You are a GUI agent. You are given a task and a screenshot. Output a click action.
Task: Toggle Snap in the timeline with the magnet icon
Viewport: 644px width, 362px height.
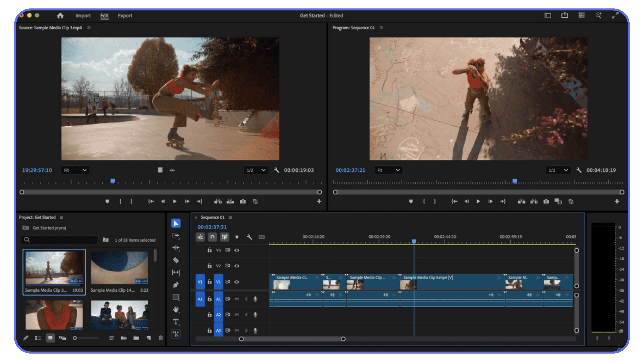tap(212, 237)
